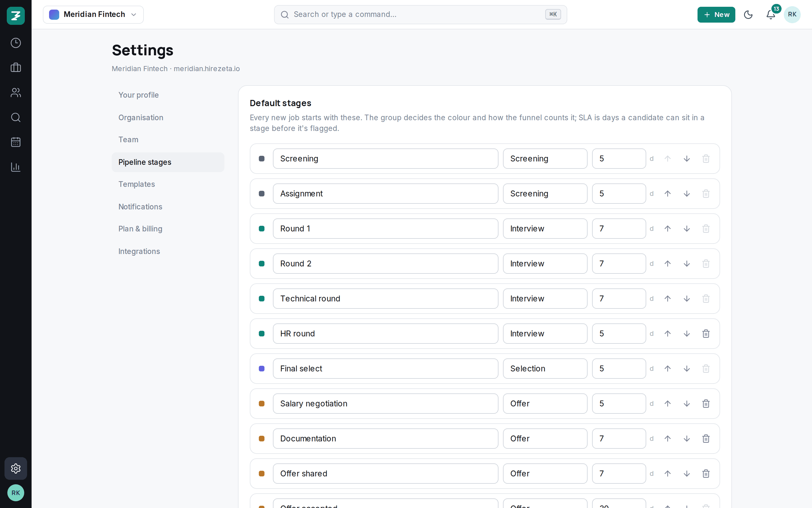The width and height of the screenshot is (812, 508).
Task: Open notifications bell with 13 badge
Action: (771, 14)
